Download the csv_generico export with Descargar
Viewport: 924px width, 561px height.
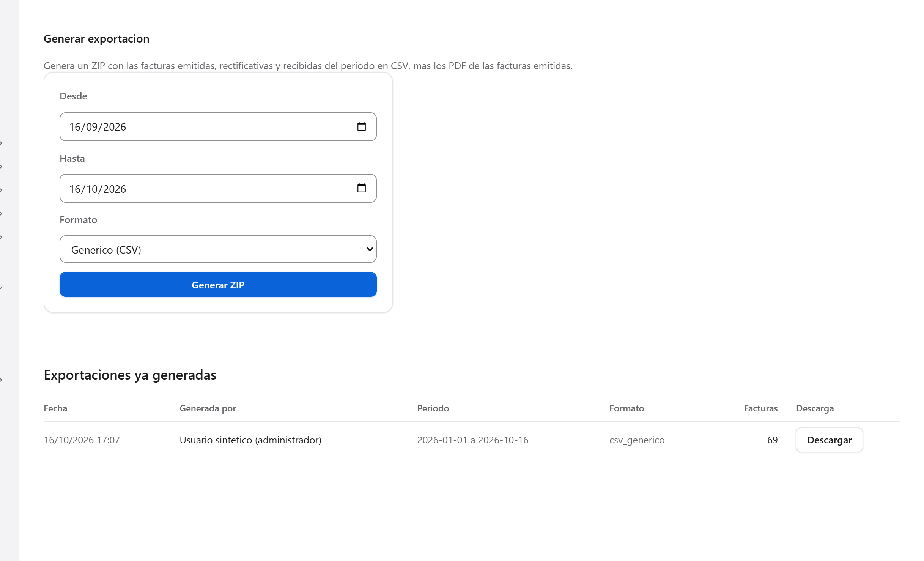tap(829, 440)
